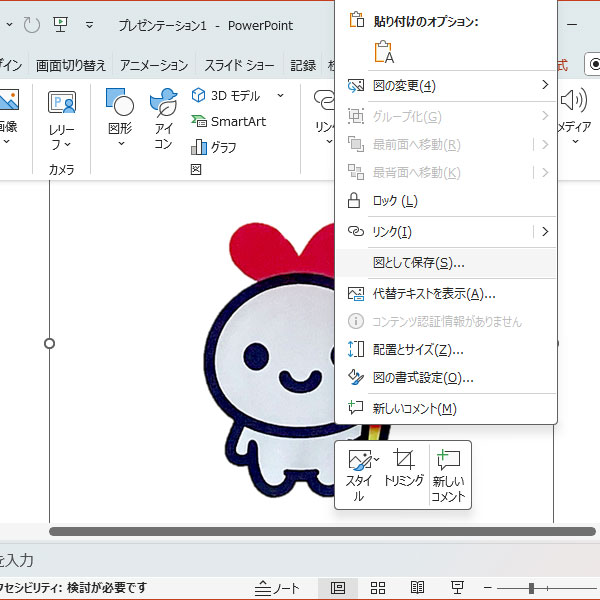600x600 pixels.
Task: Switch to Reading view icon
Action: point(417,587)
